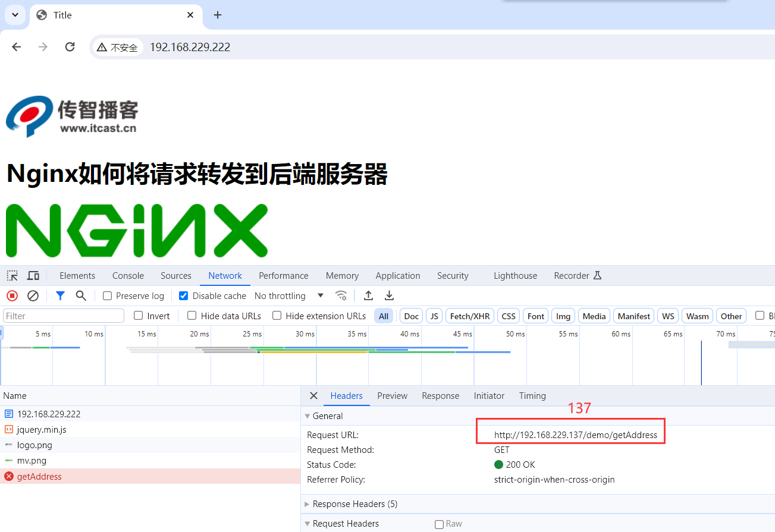This screenshot has width=775, height=532.
Task: Check the Raw request headers checkbox
Action: [x=440, y=524]
